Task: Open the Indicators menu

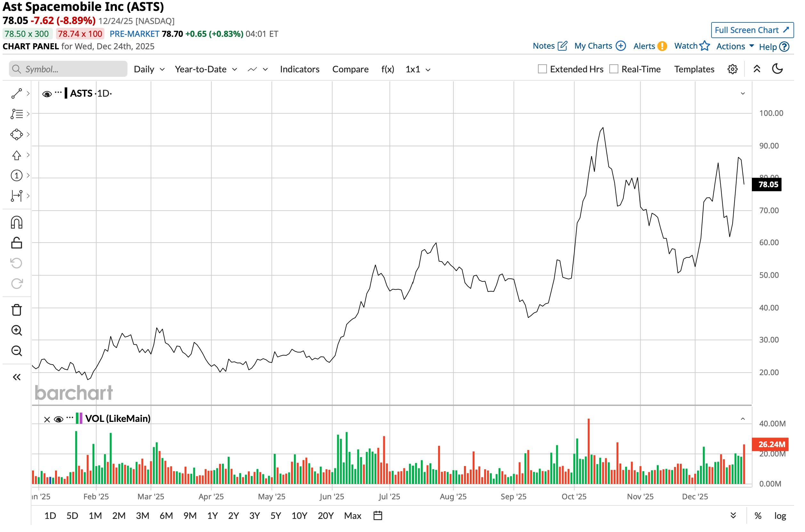Action: (299, 69)
